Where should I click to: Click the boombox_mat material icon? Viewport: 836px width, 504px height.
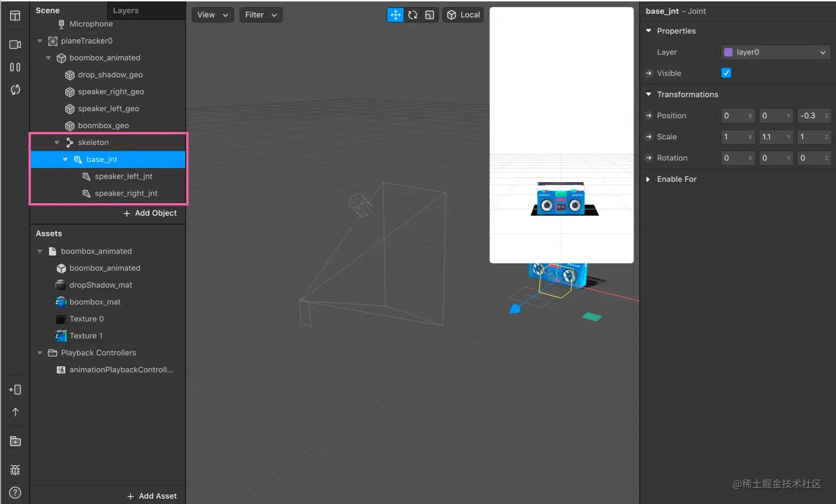(61, 302)
